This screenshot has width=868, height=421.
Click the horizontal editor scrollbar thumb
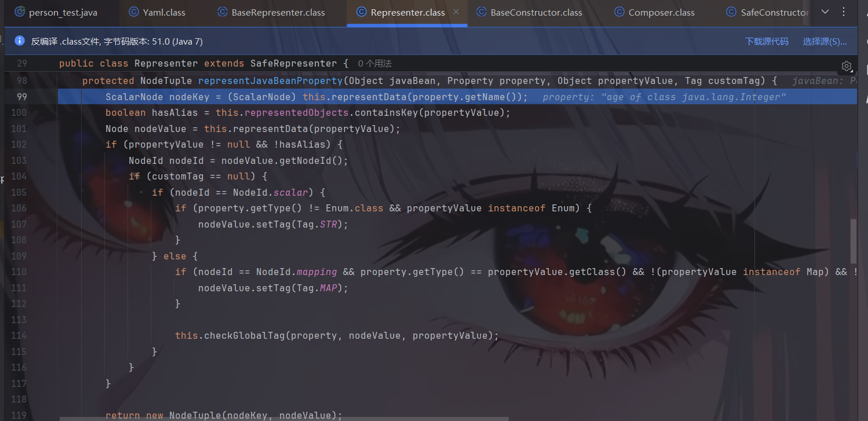pos(284,419)
